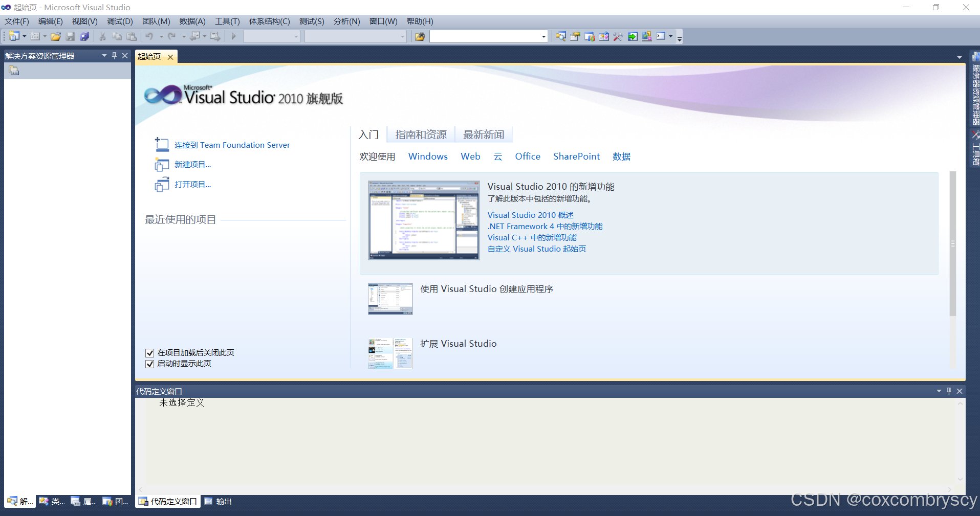
Task: Open the 文件(F) menu
Action: (x=17, y=21)
